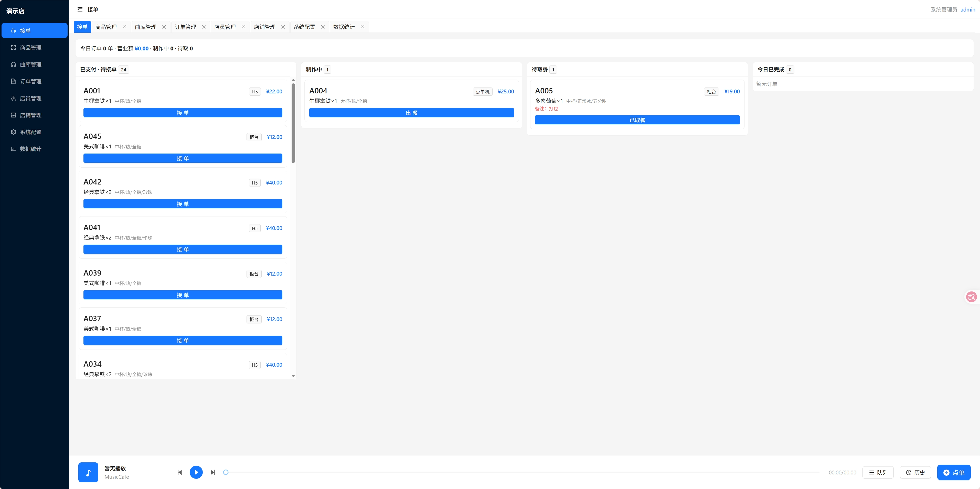Click the pending orders list scrollbar
The height and width of the screenshot is (489, 980).
[293, 123]
